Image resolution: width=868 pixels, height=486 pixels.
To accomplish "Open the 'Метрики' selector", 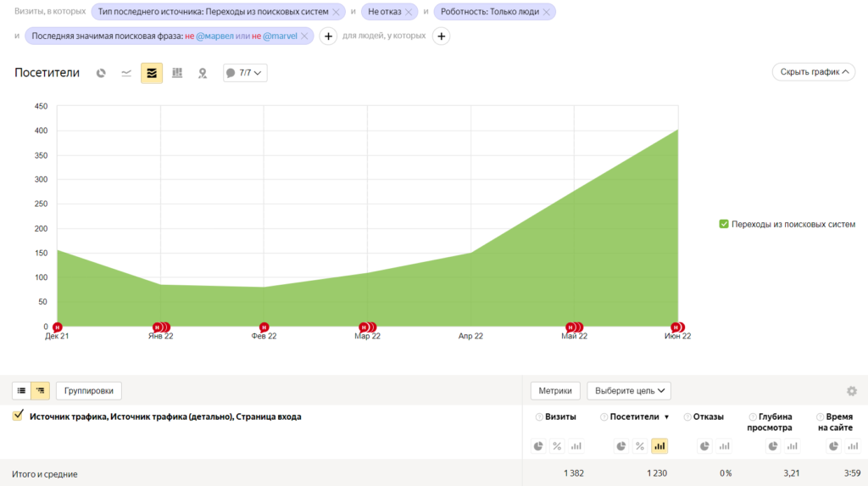I will pos(555,391).
